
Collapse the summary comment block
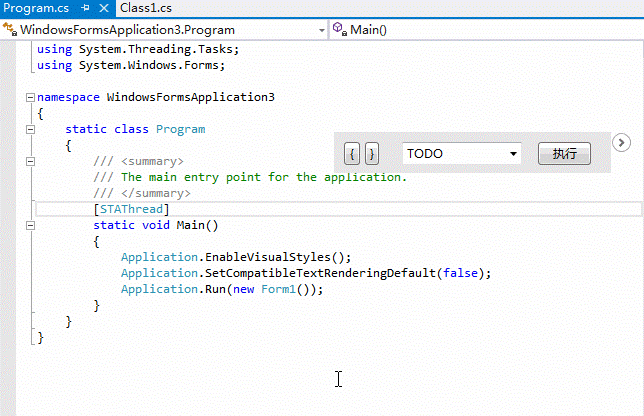[x=30, y=161]
